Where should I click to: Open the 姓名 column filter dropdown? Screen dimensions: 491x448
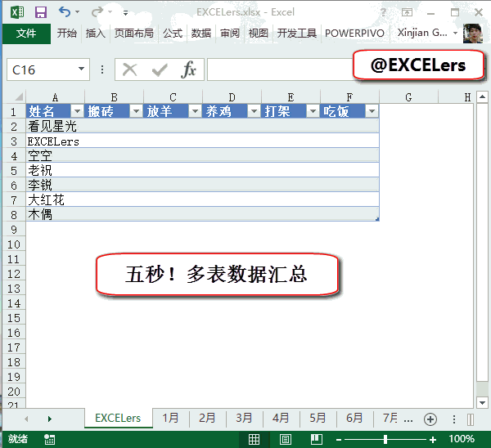[78, 111]
